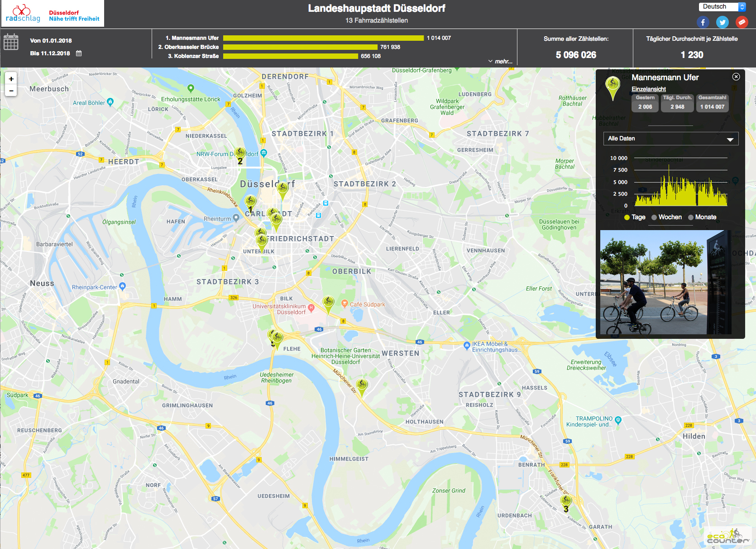Open the Einzelansicht link
The height and width of the screenshot is (549, 756).
pyautogui.click(x=649, y=89)
